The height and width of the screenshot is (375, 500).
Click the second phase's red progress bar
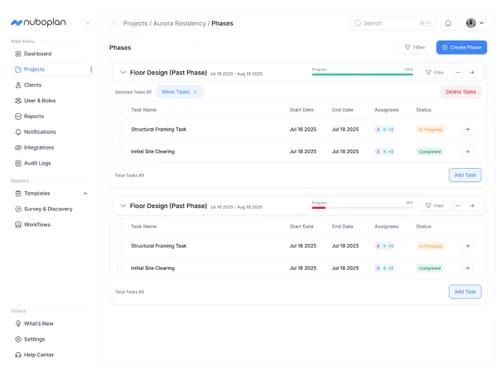point(319,208)
